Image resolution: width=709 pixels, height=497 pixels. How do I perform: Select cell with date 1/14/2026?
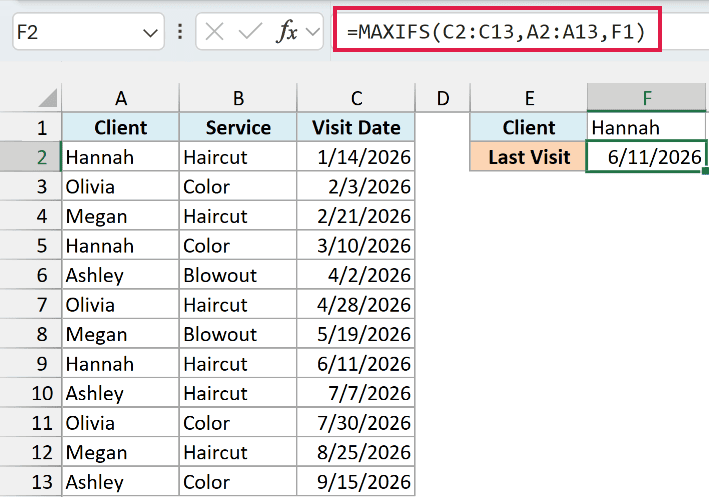pos(356,157)
